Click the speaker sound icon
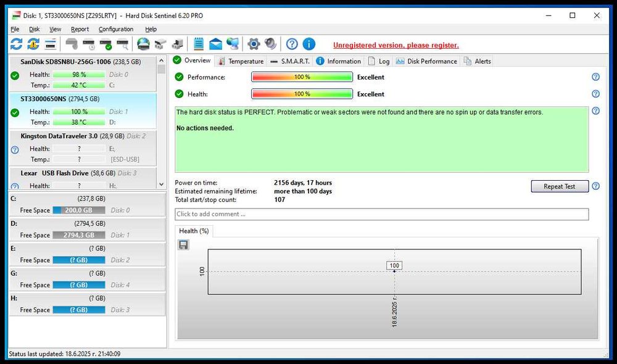This screenshot has width=617, height=364. tap(270, 44)
